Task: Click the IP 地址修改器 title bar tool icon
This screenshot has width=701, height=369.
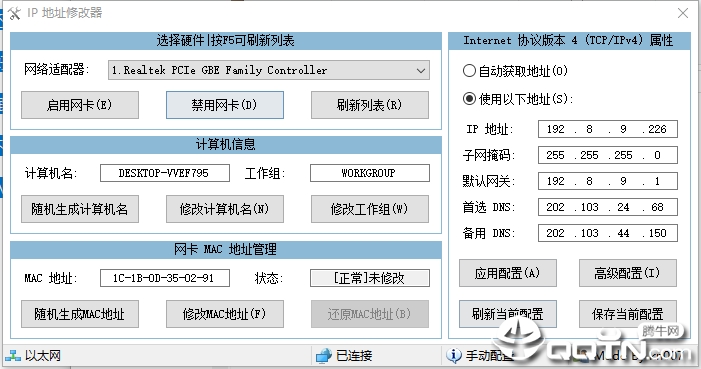Action: tap(14, 13)
